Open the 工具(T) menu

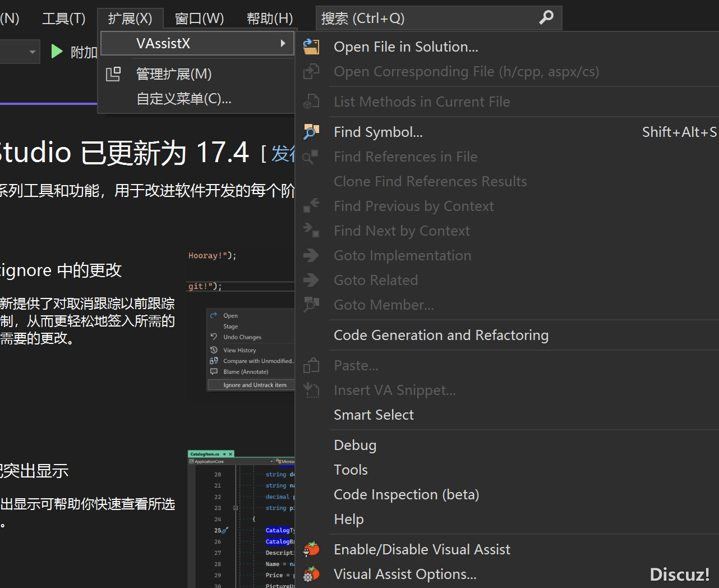click(64, 19)
